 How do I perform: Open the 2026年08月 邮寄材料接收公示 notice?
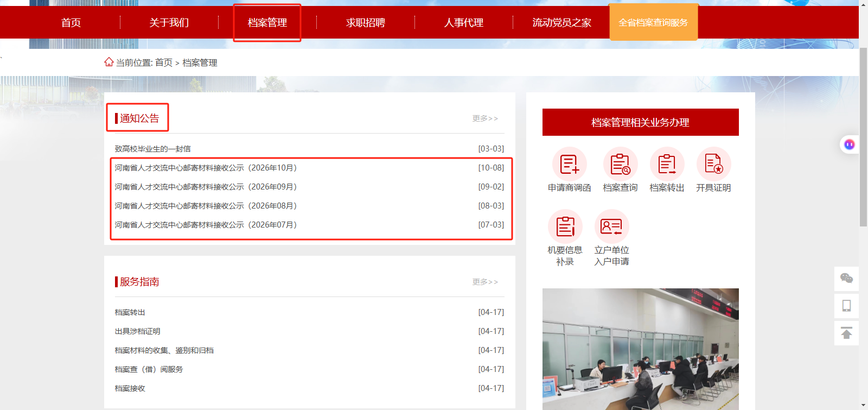[206, 206]
